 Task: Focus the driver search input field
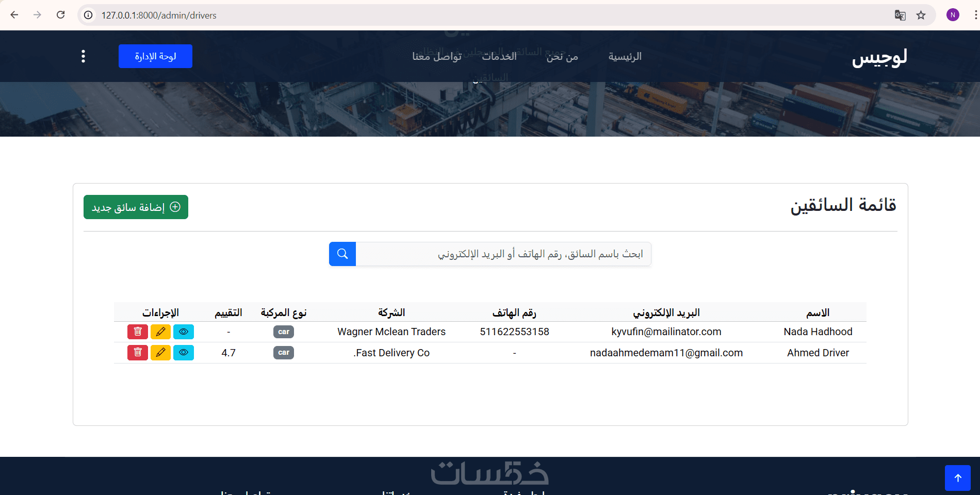coord(503,254)
